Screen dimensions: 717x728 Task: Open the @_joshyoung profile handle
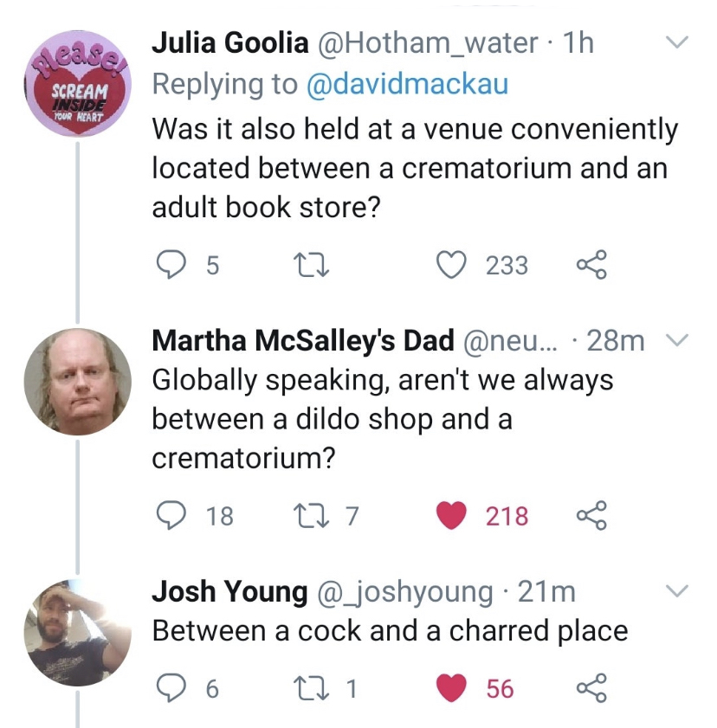click(x=404, y=592)
